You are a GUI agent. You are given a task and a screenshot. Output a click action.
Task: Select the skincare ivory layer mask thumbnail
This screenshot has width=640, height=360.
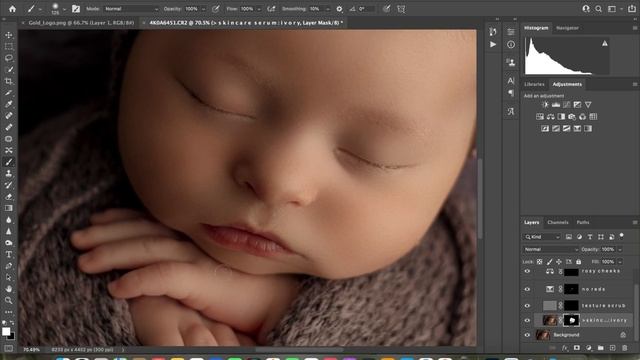point(571,320)
